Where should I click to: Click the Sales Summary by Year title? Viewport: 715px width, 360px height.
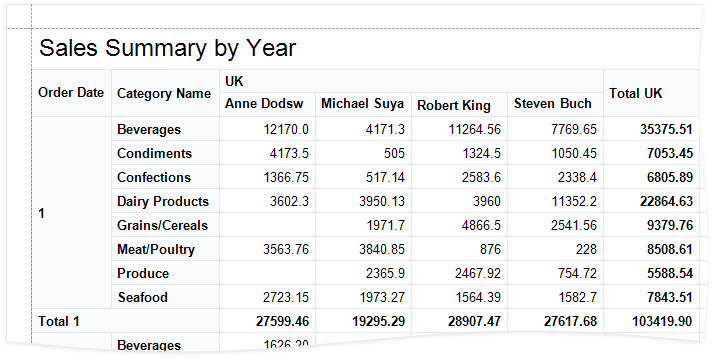click(x=167, y=48)
